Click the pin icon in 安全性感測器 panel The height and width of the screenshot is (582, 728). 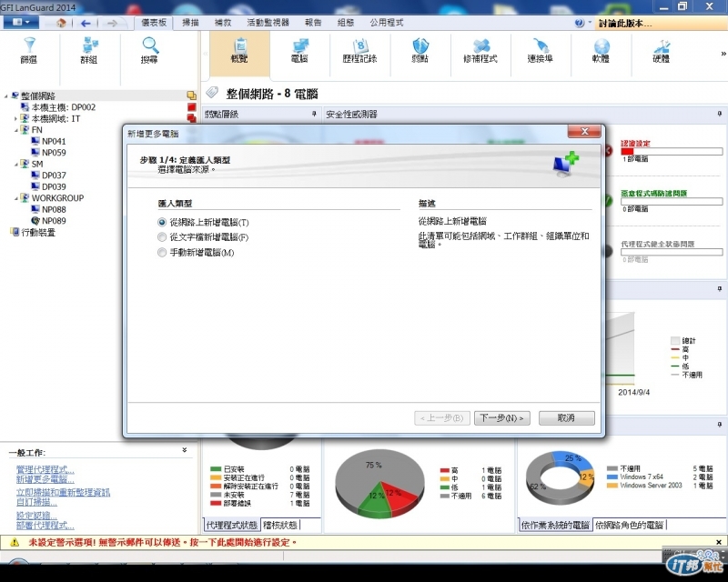[720, 114]
